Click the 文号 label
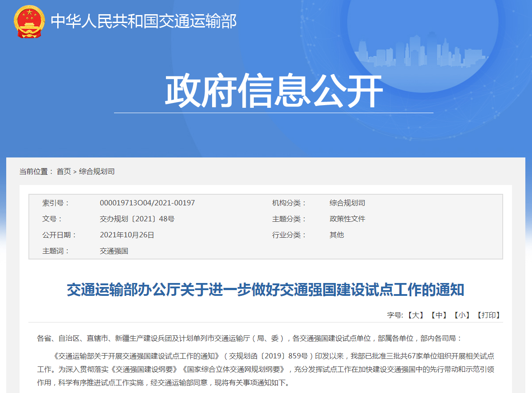The width and height of the screenshot is (532, 393). coord(52,219)
